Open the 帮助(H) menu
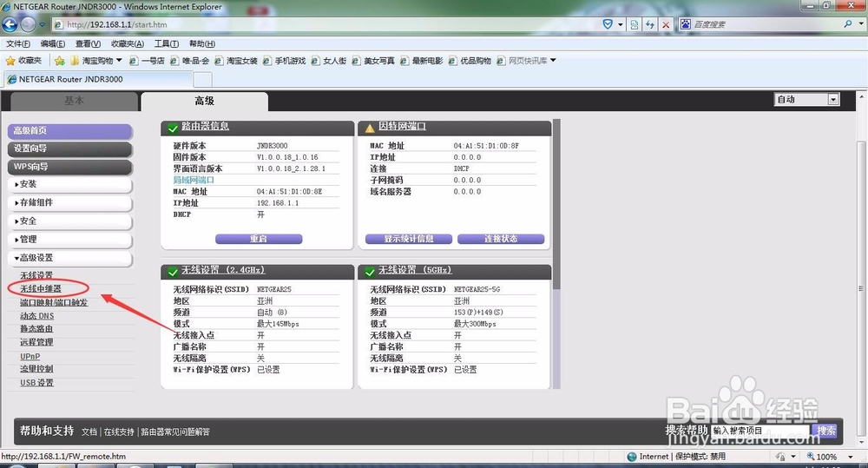This screenshot has height=468, width=868. click(202, 43)
